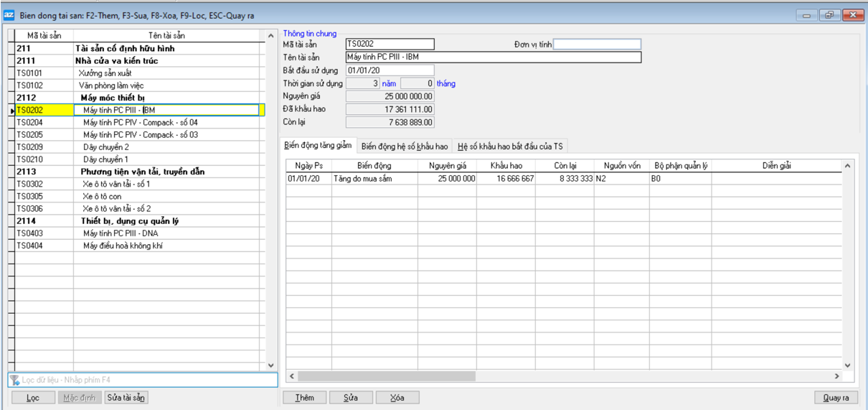868x410 pixels.
Task: Open Hệ số khấu hao bắt đầu của TS tab
Action: [x=511, y=146]
